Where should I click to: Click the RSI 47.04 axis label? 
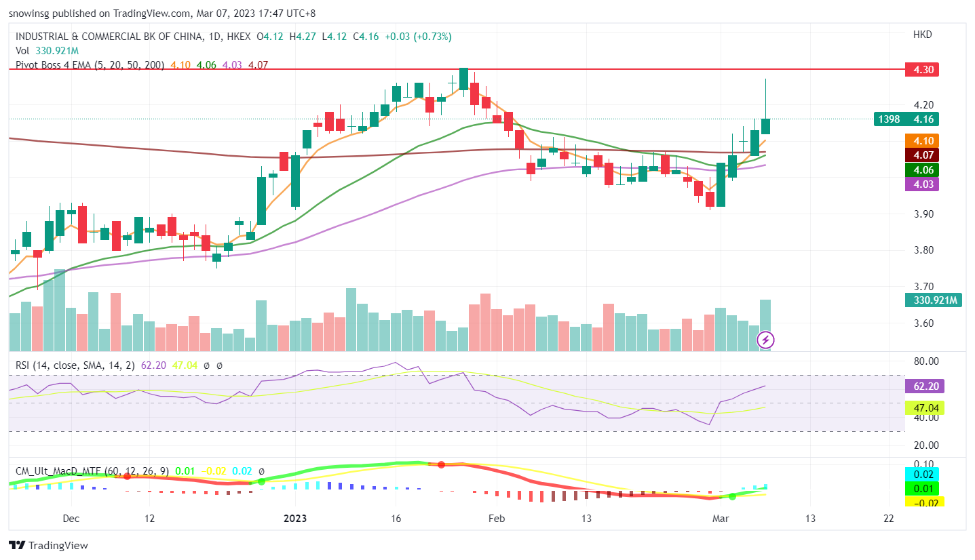coord(926,407)
